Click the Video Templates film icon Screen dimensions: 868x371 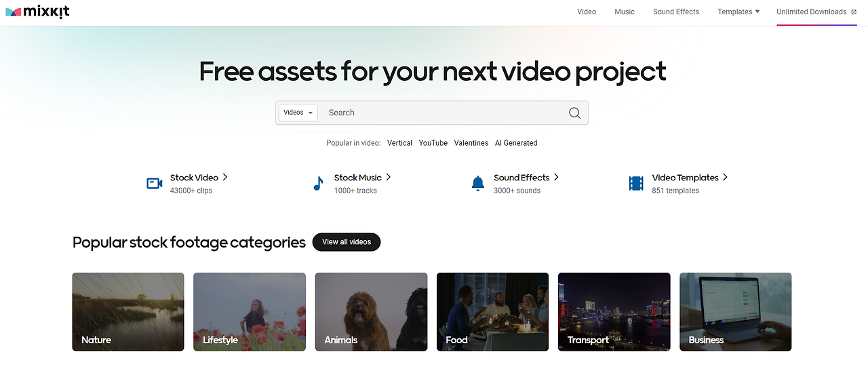pyautogui.click(x=636, y=183)
